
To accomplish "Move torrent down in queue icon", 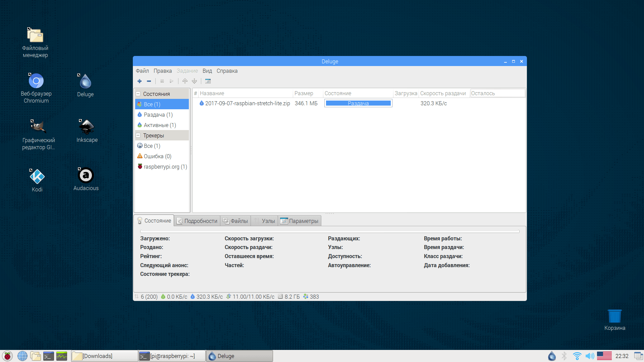I will point(194,81).
